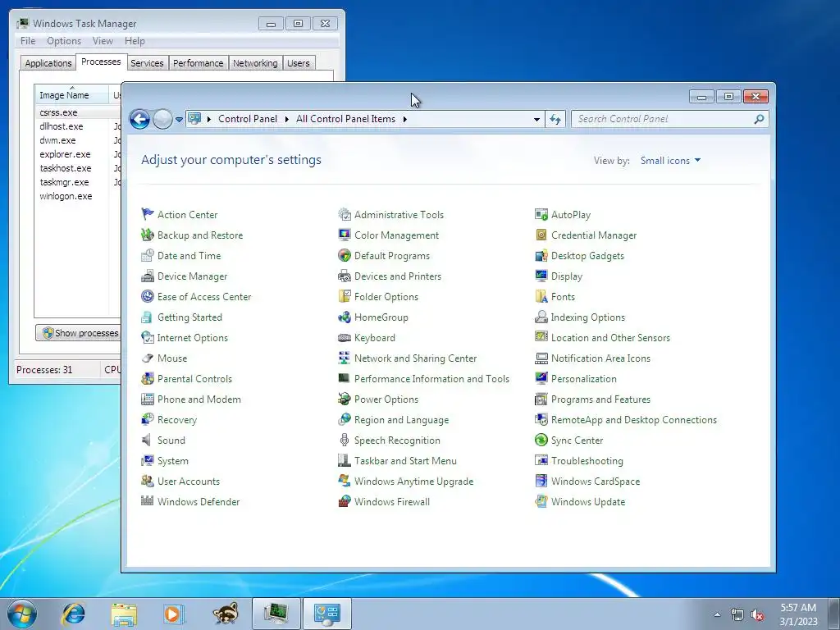Expand the arrow after All Control Panel Items
Image resolution: width=840 pixels, height=630 pixels.
[x=405, y=119]
